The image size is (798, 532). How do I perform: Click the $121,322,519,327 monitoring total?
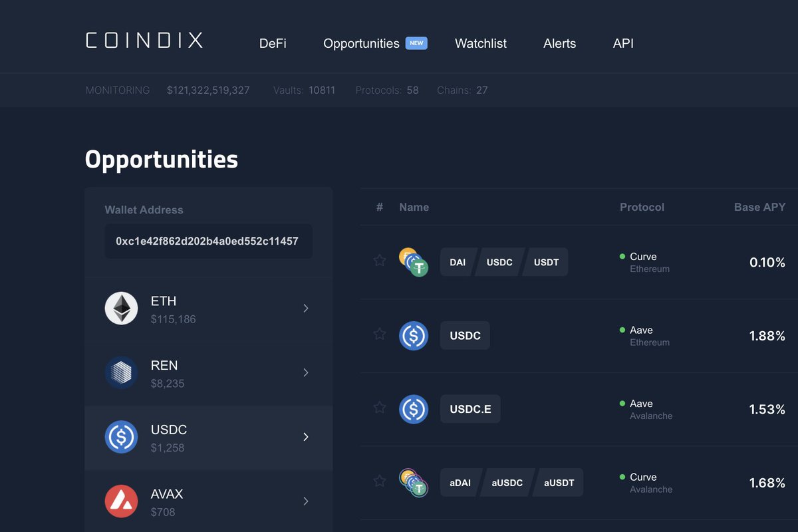point(208,90)
